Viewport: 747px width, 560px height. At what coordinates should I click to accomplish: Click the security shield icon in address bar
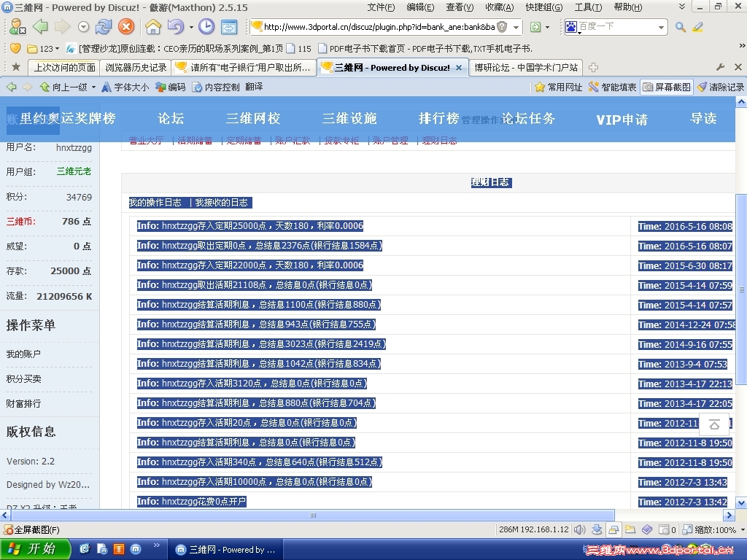point(502,27)
